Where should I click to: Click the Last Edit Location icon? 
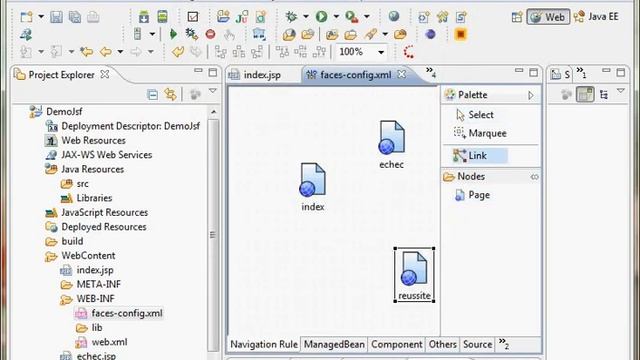(x=87, y=52)
